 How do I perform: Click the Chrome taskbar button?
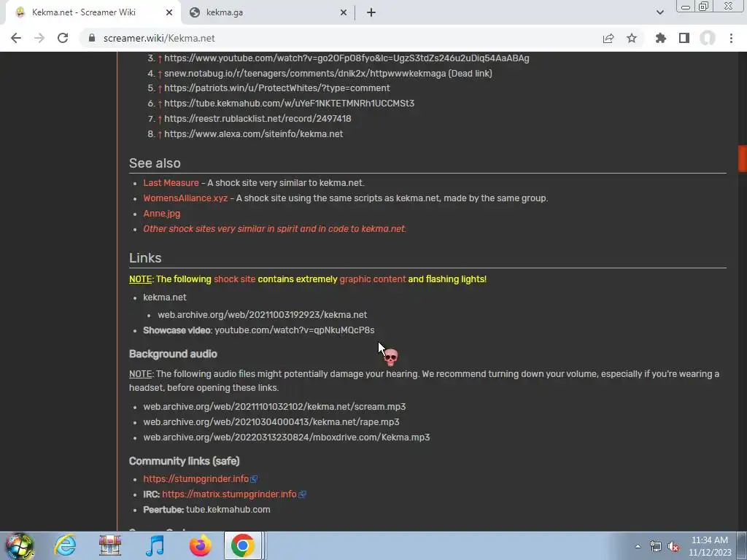pos(243,545)
